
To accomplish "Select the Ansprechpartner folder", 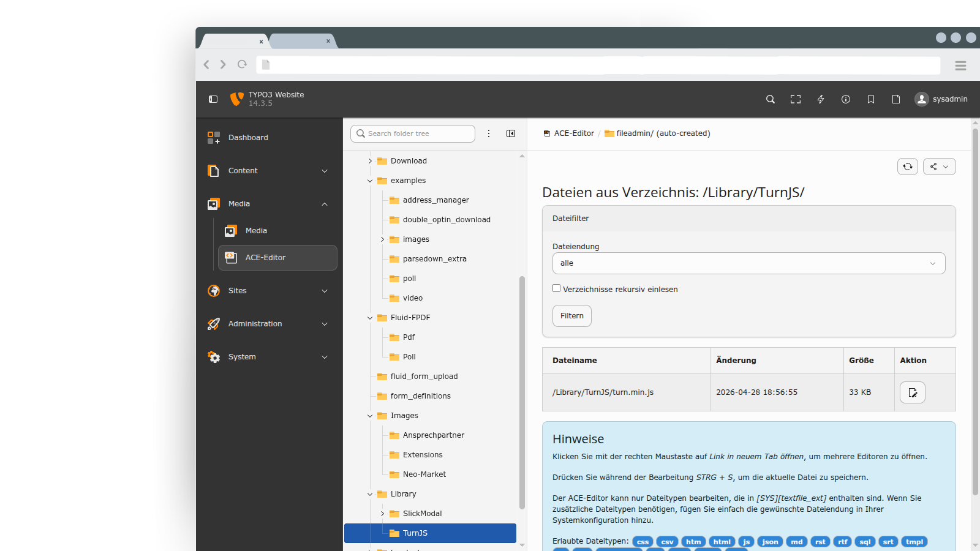I will pyautogui.click(x=433, y=435).
